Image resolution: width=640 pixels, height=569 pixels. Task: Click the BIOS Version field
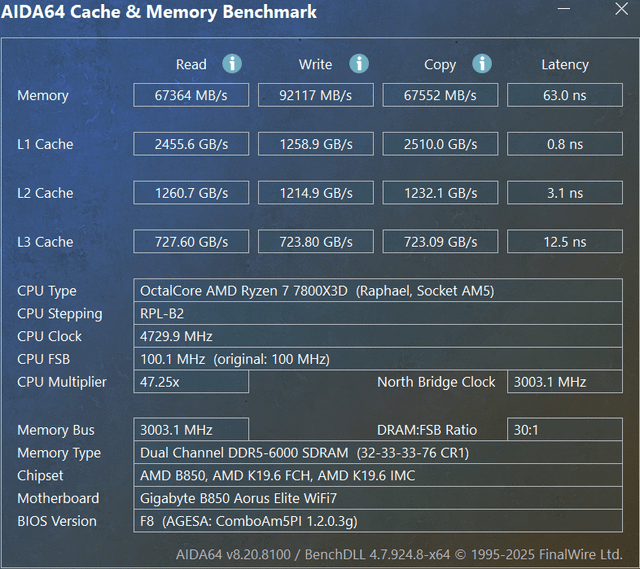[386, 521]
